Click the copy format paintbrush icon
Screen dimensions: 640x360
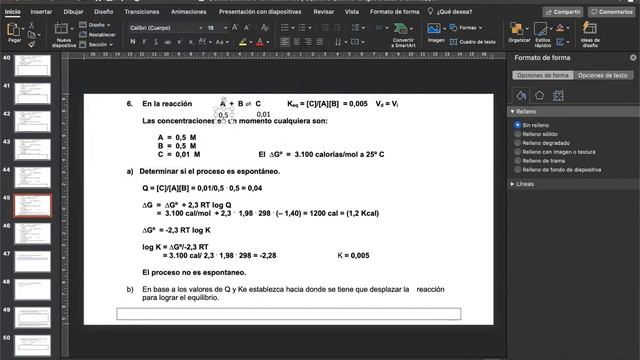[x=32, y=44]
